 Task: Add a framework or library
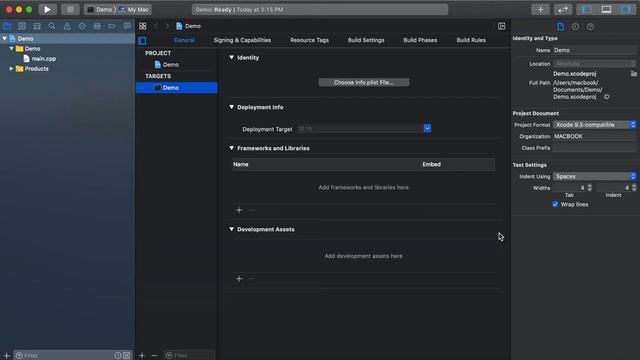[x=239, y=210]
